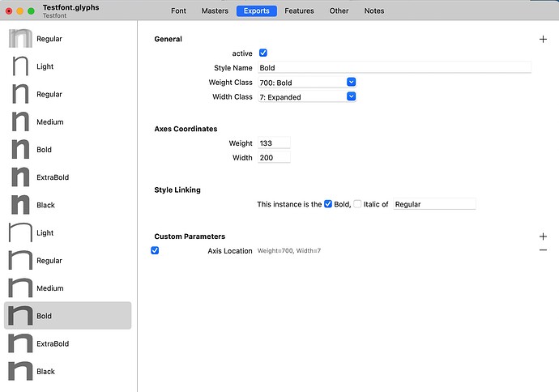Select the expanded Regular instance
559x392 pixels.
pyautogui.click(x=68, y=261)
